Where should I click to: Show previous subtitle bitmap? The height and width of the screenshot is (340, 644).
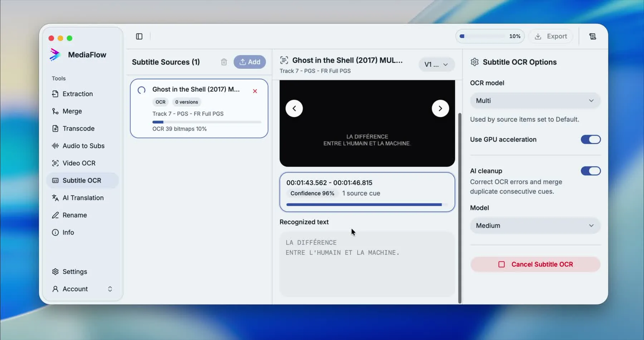point(294,108)
